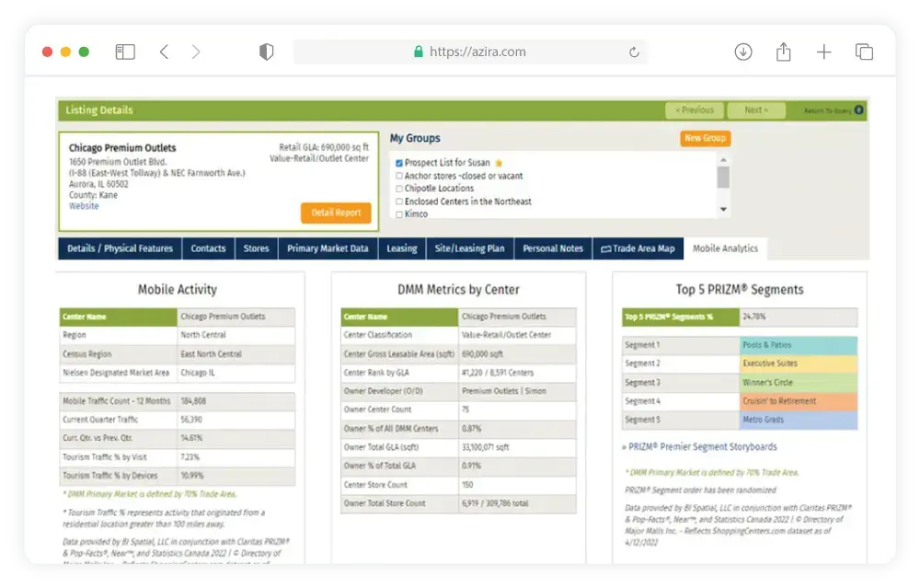
Task: Open the Leasing tab
Action: click(x=402, y=248)
